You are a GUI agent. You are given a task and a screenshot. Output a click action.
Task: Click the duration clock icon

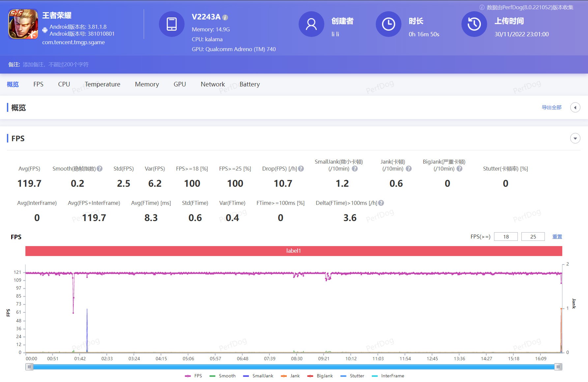point(389,24)
